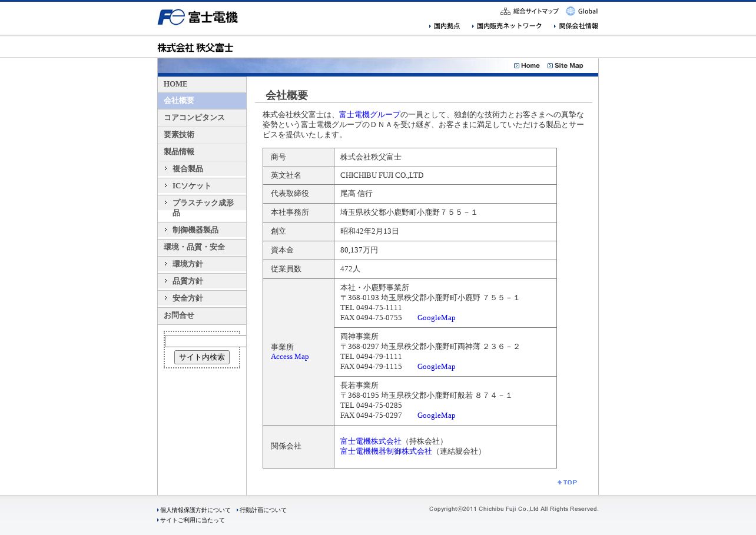Screen dimensions: 756x535
Task: Open コアコンピタンス in the sidebar menu
Action: [x=202, y=118]
